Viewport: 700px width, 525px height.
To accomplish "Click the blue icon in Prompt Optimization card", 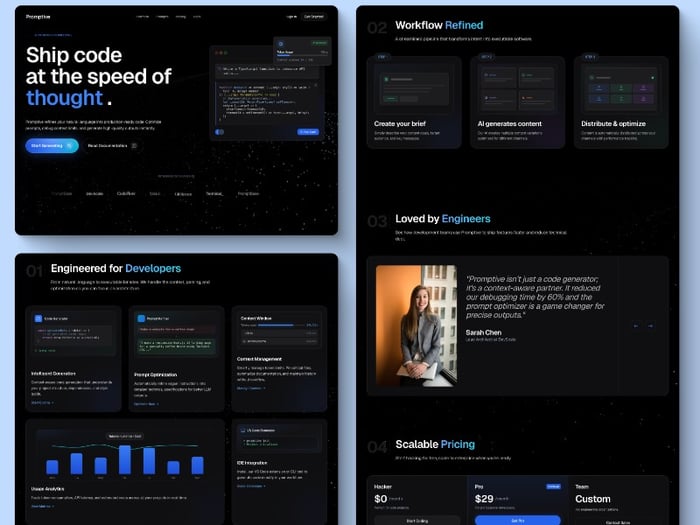I will click(142, 318).
